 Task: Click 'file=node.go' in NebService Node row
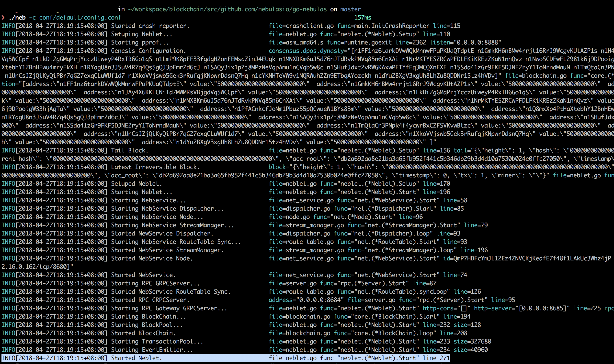tap(289, 217)
